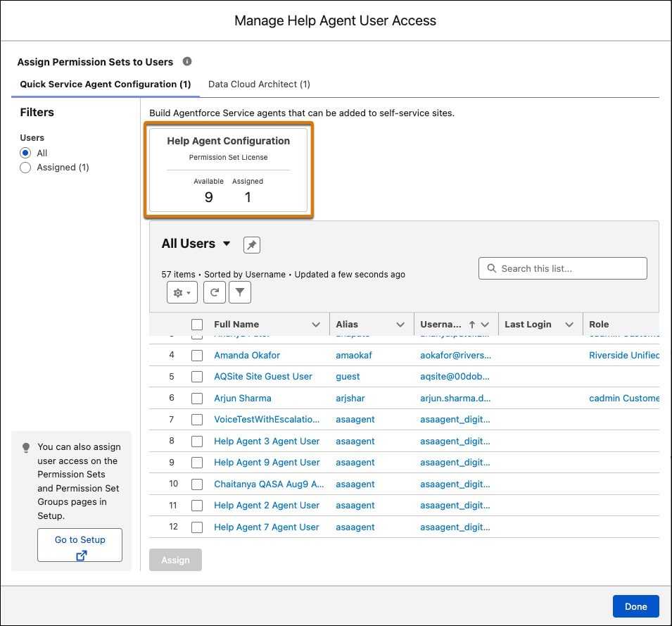The image size is (672, 626).
Task: Click the Done button
Action: tap(635, 606)
